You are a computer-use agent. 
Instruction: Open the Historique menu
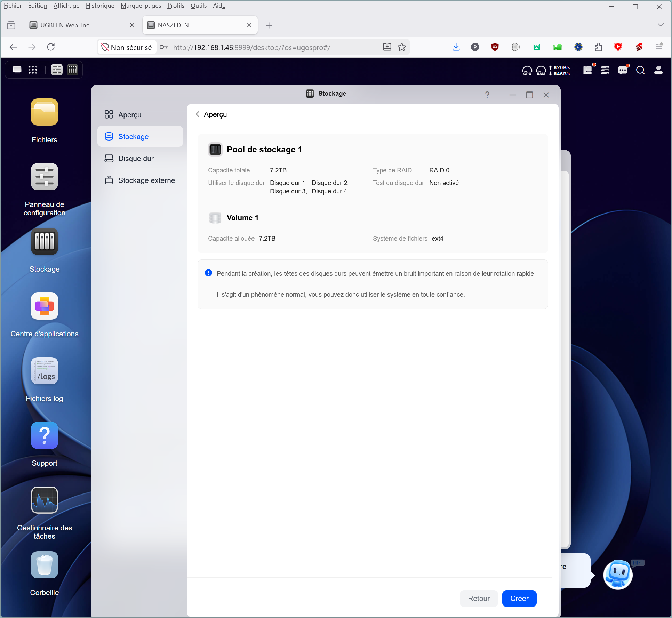pyautogui.click(x=100, y=6)
